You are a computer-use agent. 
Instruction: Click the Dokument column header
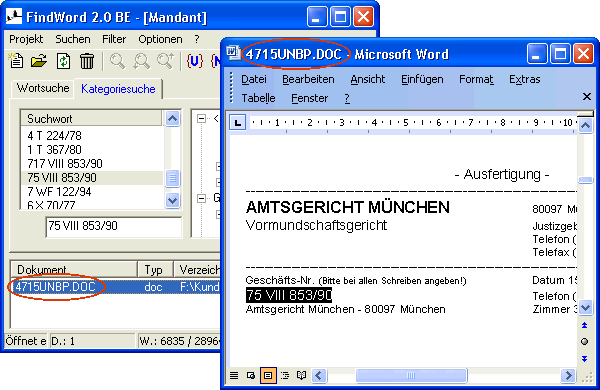[74, 269]
